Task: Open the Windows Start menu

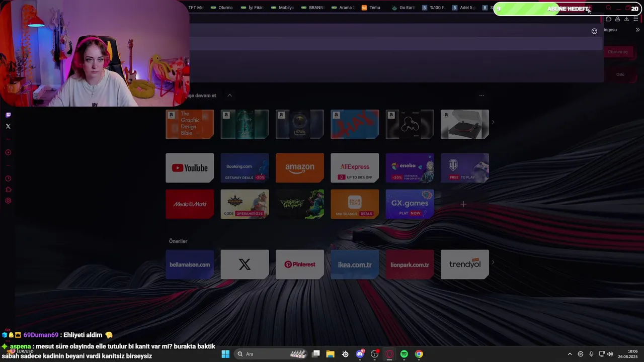Action: 225,354
